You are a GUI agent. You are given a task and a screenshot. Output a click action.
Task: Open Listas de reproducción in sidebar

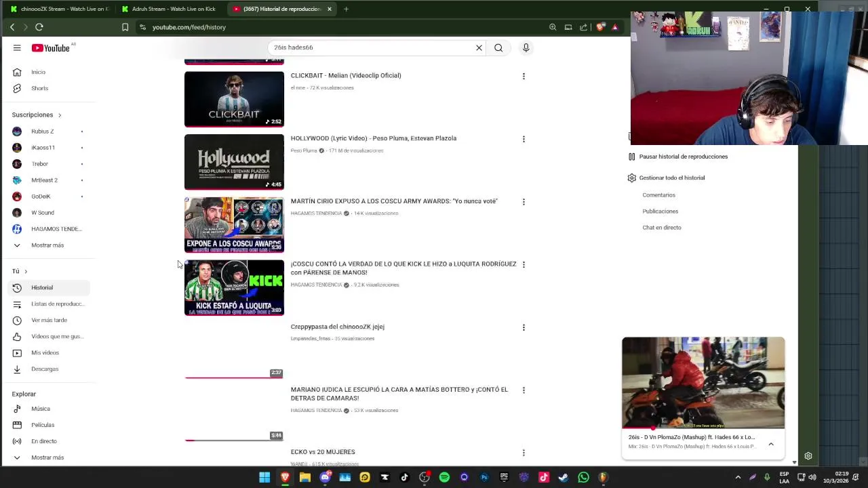click(47, 304)
